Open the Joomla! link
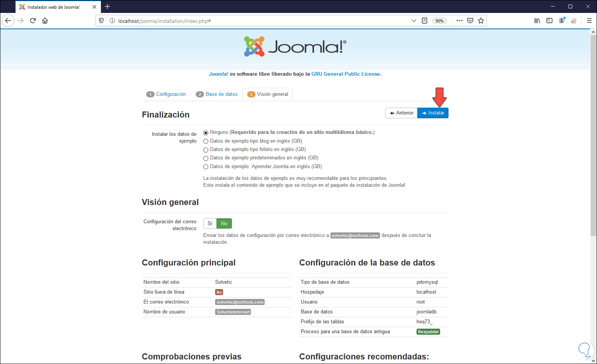 click(x=219, y=74)
